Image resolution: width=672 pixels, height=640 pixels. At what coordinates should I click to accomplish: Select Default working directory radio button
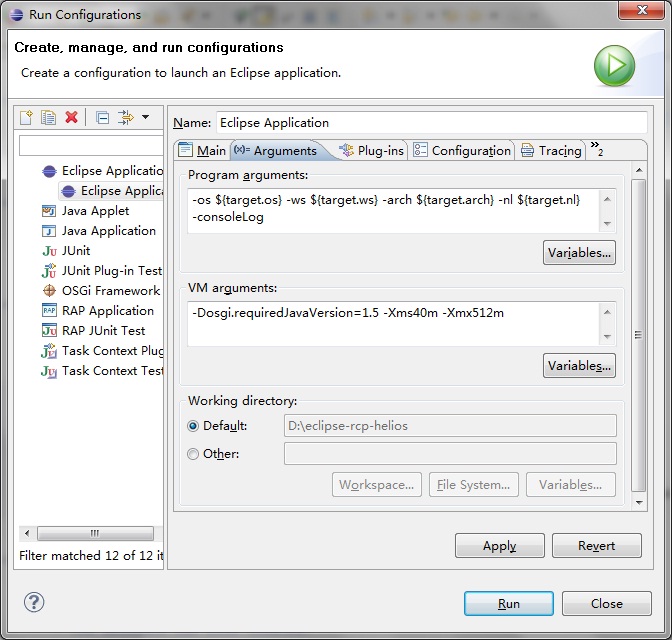193,426
